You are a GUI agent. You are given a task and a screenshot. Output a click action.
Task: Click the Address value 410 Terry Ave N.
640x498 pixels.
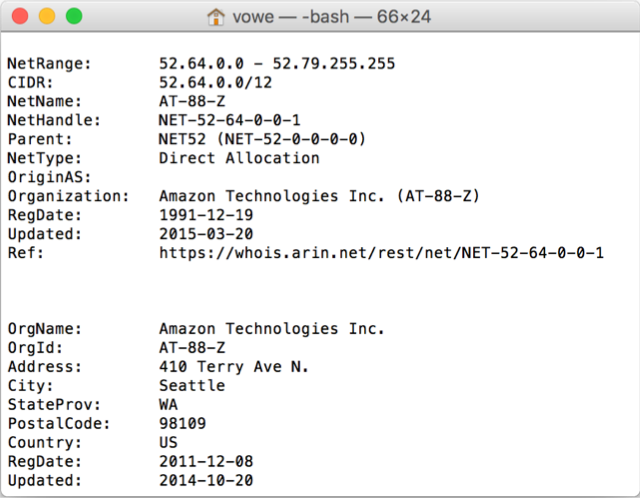(x=234, y=367)
